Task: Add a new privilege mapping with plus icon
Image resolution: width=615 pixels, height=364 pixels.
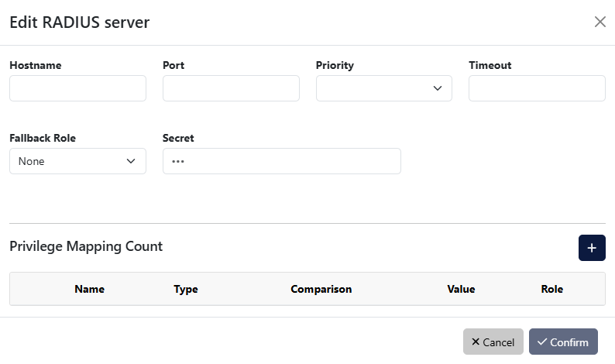Action: [x=592, y=248]
